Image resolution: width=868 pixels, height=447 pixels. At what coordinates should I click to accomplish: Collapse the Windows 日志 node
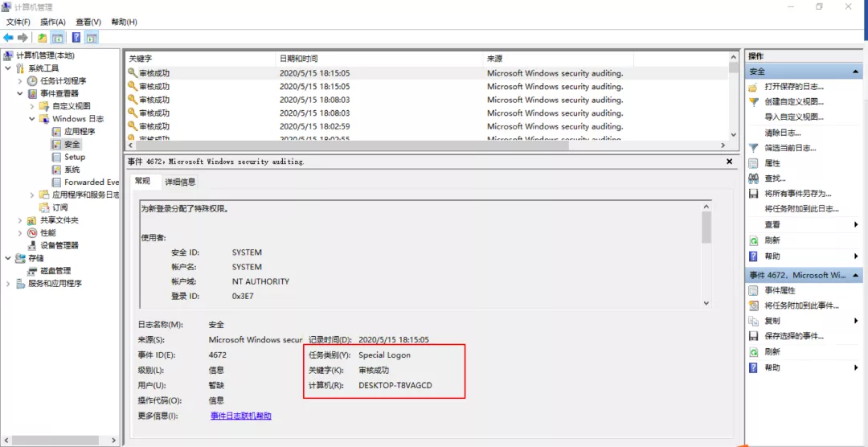point(32,118)
